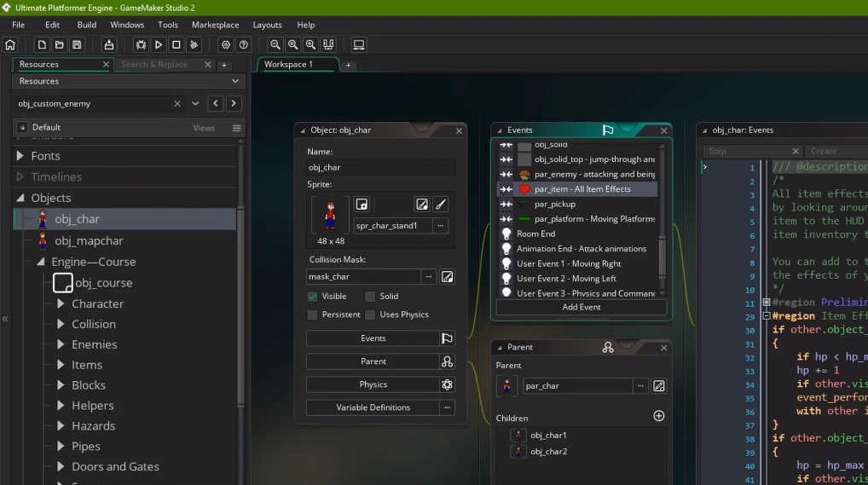868x485 pixels.
Task: Toggle the Visible checkbox
Action: click(x=313, y=297)
